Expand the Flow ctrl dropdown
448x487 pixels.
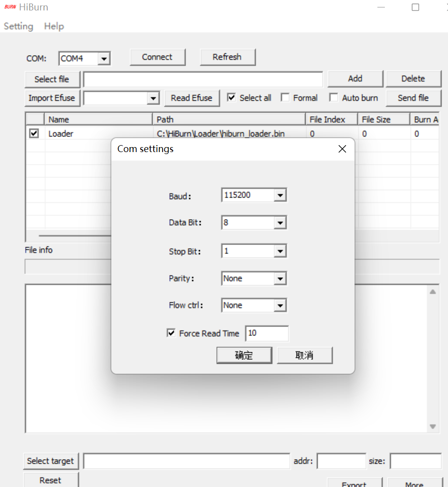280,306
